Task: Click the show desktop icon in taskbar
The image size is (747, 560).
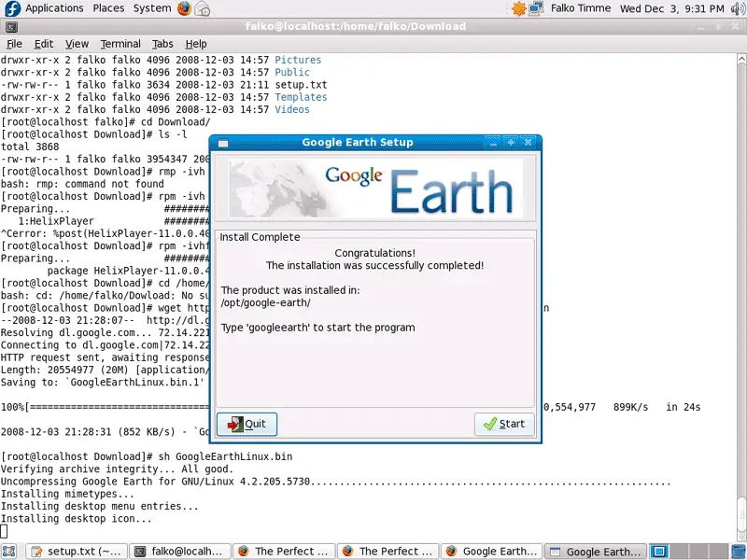Action: (x=9, y=552)
